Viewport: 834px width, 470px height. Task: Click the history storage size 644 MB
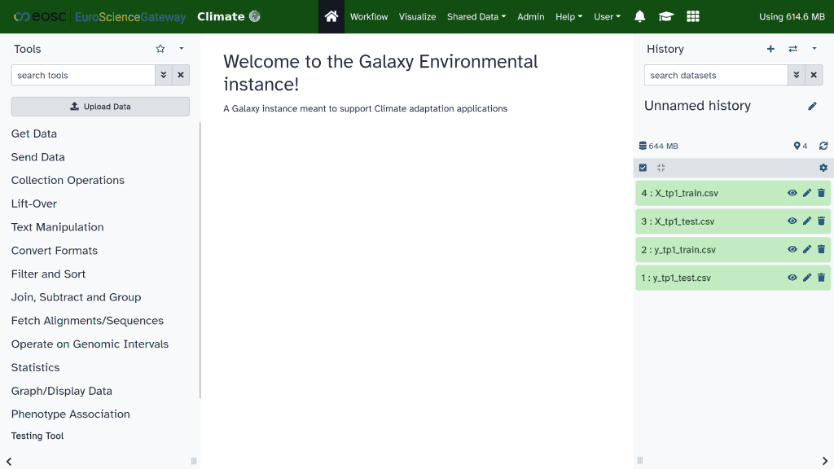click(658, 146)
